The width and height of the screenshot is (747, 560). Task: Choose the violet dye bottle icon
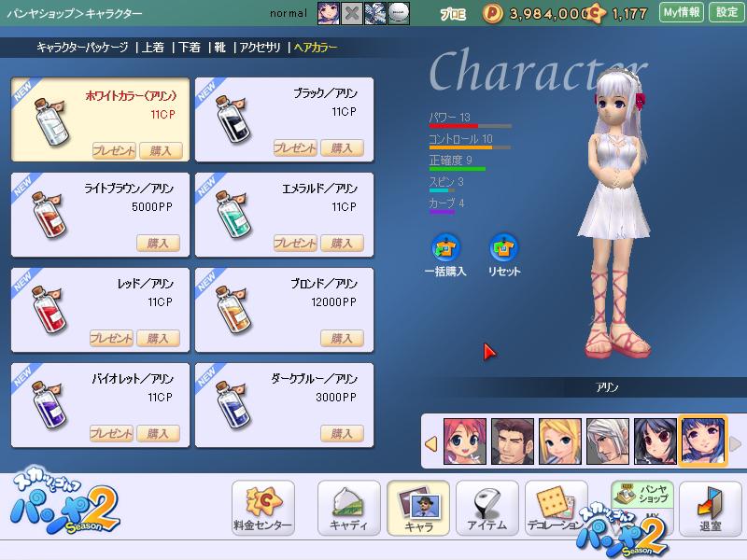pos(49,405)
